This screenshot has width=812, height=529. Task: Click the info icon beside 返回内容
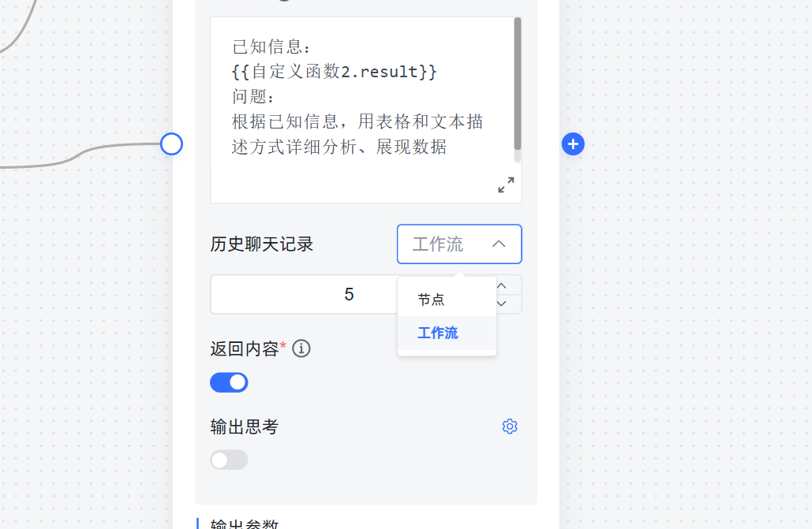click(x=301, y=348)
